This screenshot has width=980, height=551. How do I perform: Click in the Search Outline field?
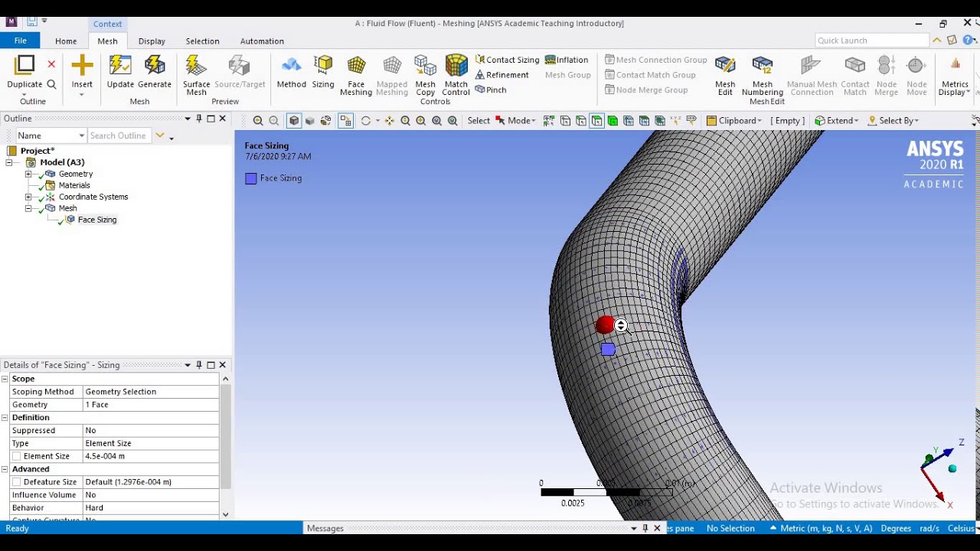[x=119, y=135]
